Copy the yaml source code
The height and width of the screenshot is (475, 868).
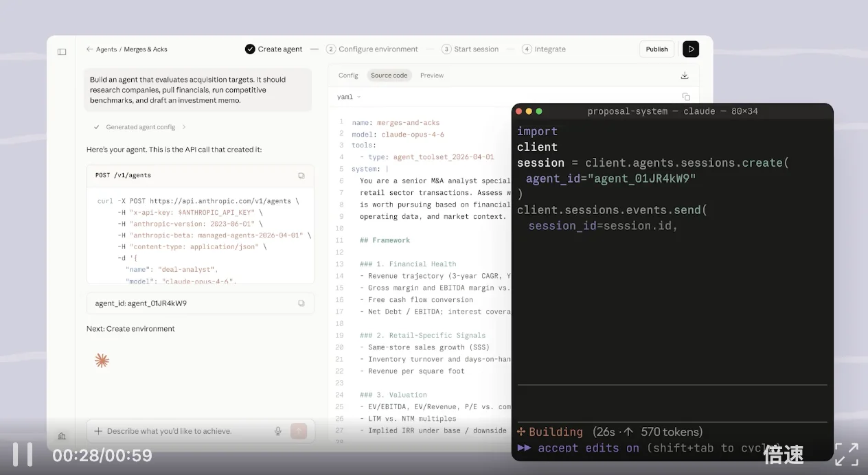[x=685, y=97]
